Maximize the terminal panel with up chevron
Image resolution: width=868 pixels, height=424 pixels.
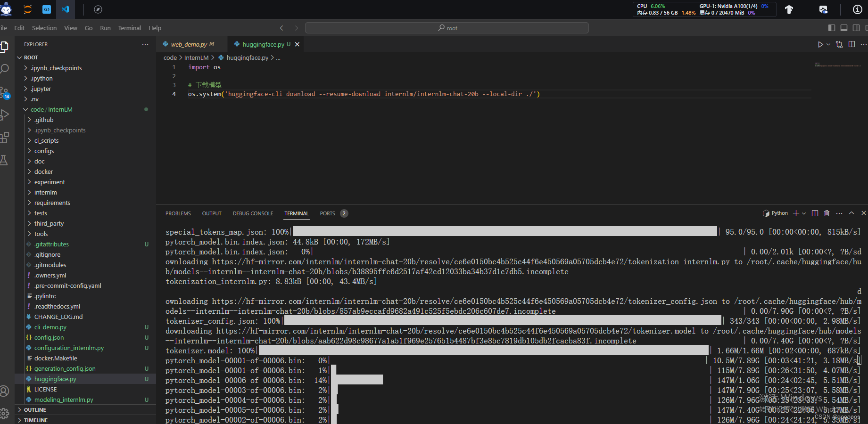point(851,213)
